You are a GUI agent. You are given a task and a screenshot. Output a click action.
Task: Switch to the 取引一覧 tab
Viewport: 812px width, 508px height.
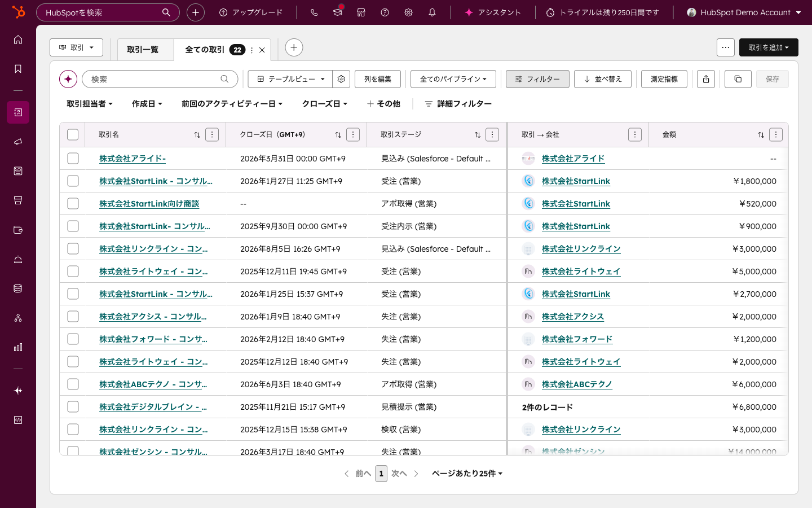coord(143,50)
